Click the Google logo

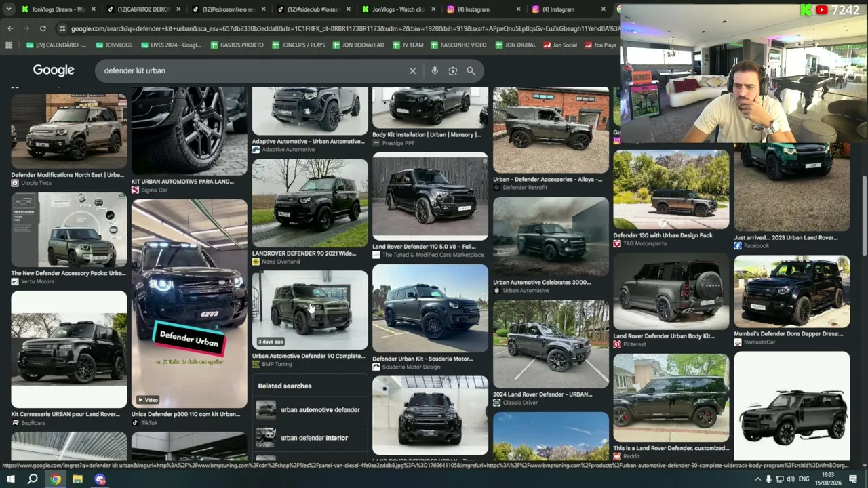click(x=54, y=70)
